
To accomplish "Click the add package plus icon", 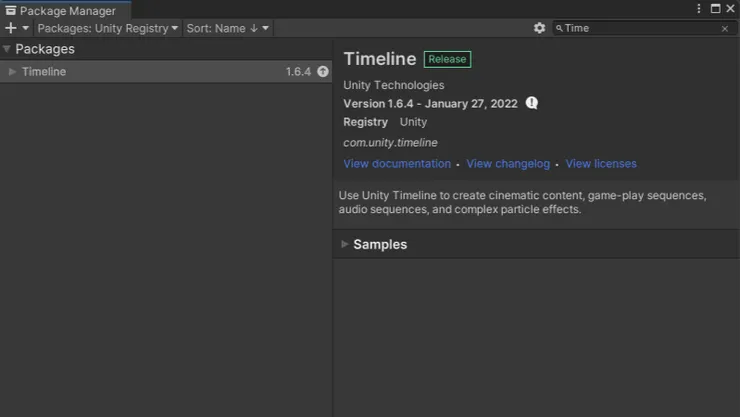I will point(11,28).
